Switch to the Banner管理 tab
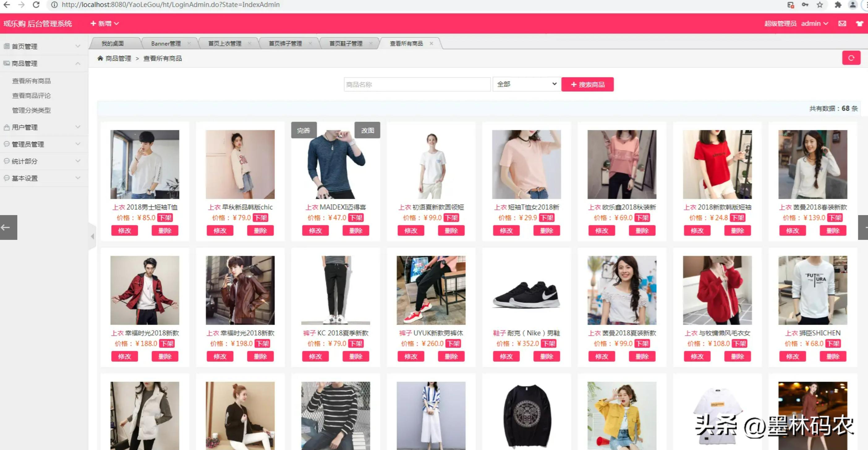This screenshot has width=868, height=450. pyautogui.click(x=166, y=44)
